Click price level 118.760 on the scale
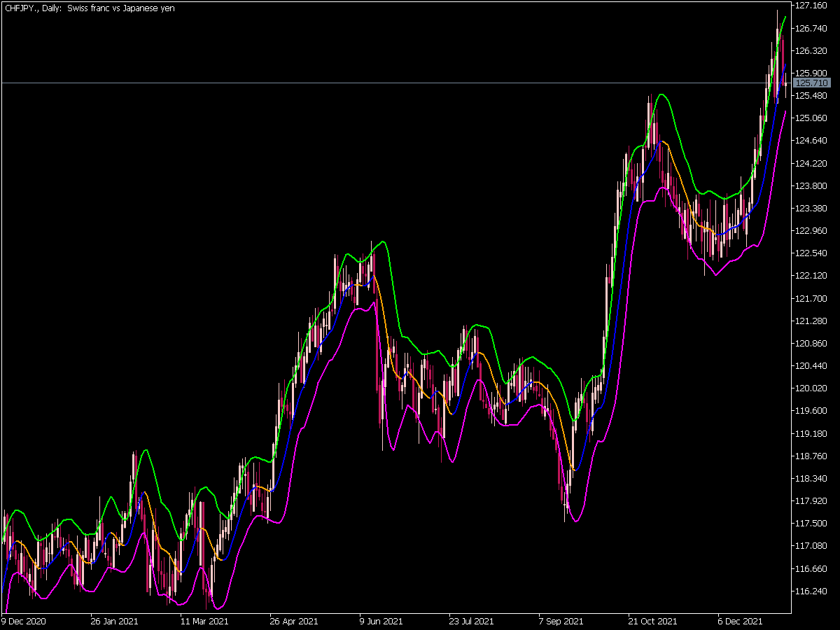The image size is (840, 630). click(x=812, y=456)
